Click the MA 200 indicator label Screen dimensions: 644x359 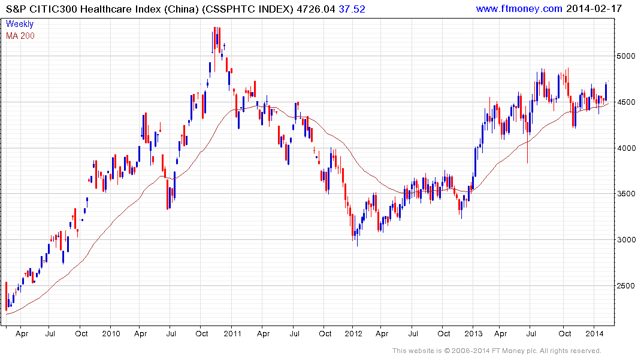20,36
